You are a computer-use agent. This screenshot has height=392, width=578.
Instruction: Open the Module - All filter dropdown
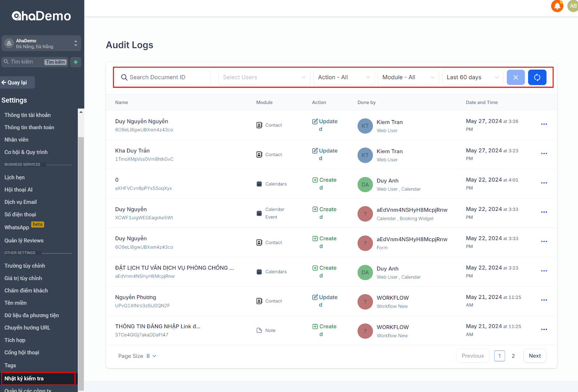pyautogui.click(x=408, y=77)
